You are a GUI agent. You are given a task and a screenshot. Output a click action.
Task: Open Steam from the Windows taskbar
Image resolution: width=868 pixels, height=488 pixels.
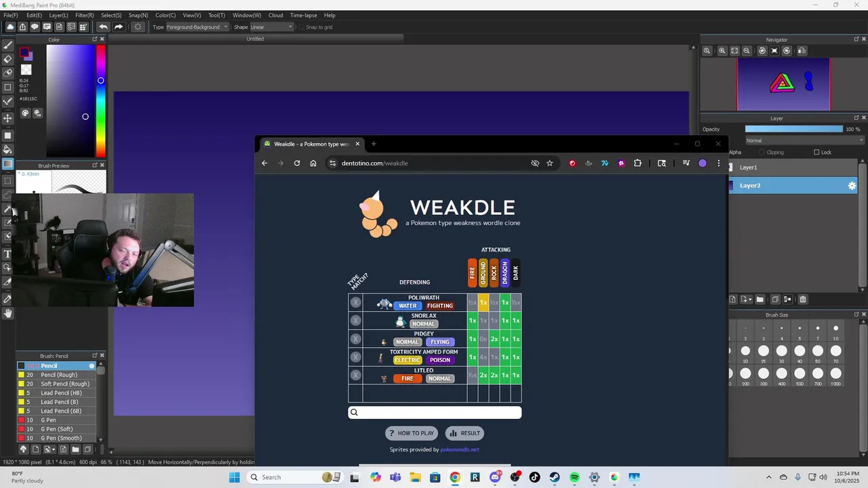(x=555, y=477)
